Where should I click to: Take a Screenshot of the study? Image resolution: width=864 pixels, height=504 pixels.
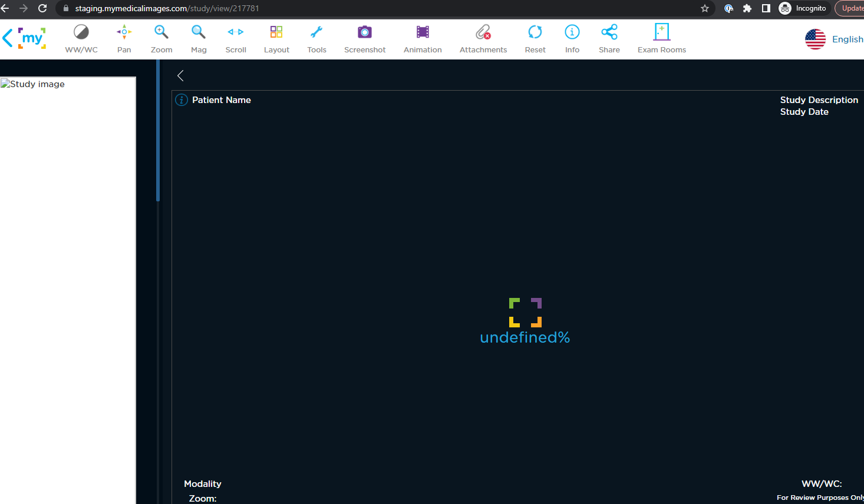point(365,39)
